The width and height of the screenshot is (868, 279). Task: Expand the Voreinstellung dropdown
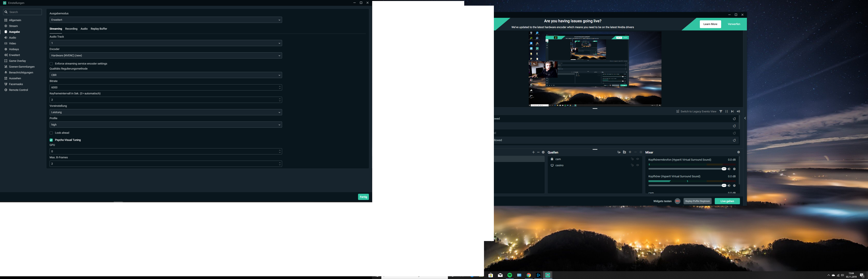coord(165,112)
